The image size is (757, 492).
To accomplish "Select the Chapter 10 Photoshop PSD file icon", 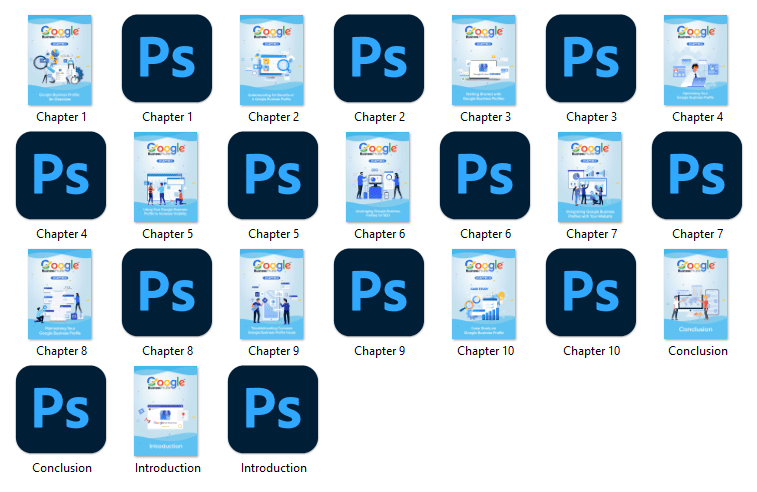I will click(591, 293).
